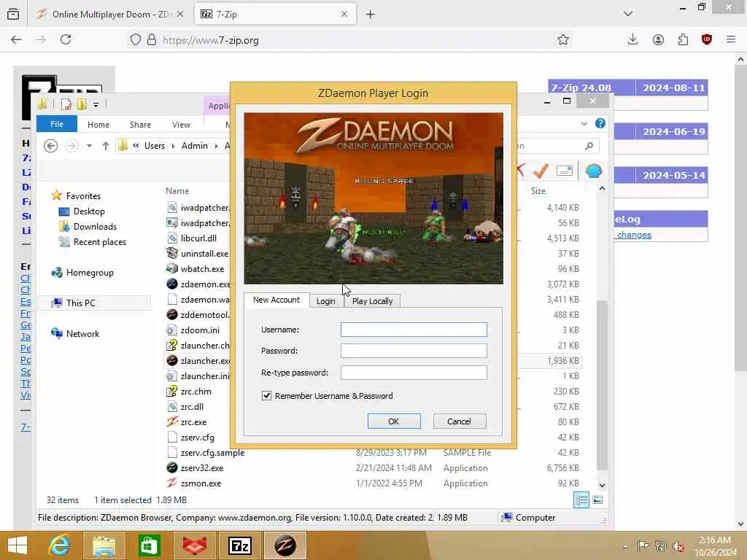747x560 pixels.
Task: Click Admin in the address breadcrumb
Action: click(194, 146)
